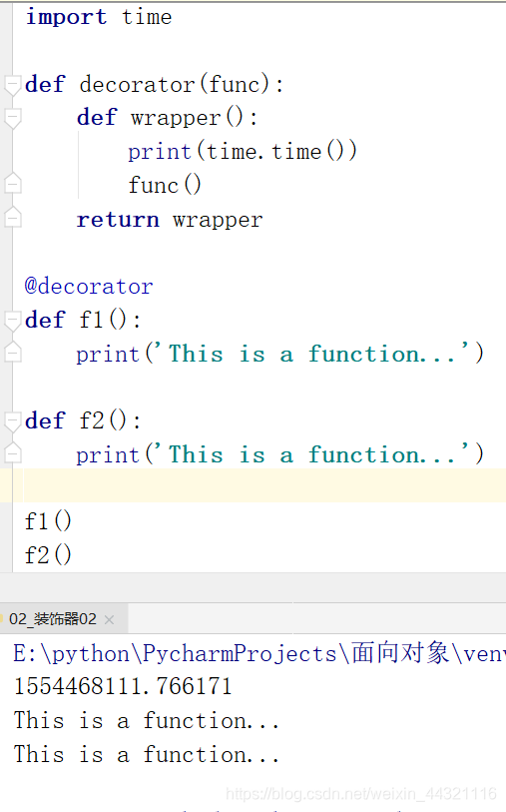Click the 'func()' call line

[x=165, y=185]
